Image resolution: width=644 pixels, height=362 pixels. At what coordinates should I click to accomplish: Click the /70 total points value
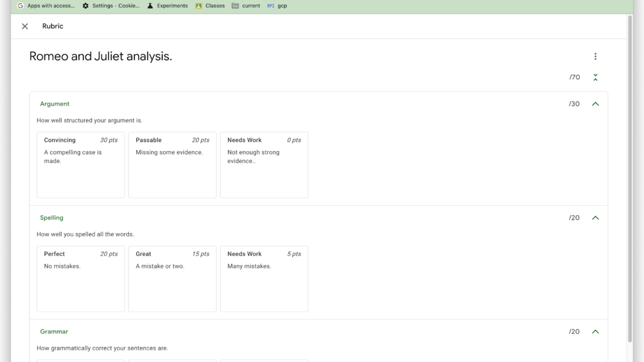click(575, 77)
